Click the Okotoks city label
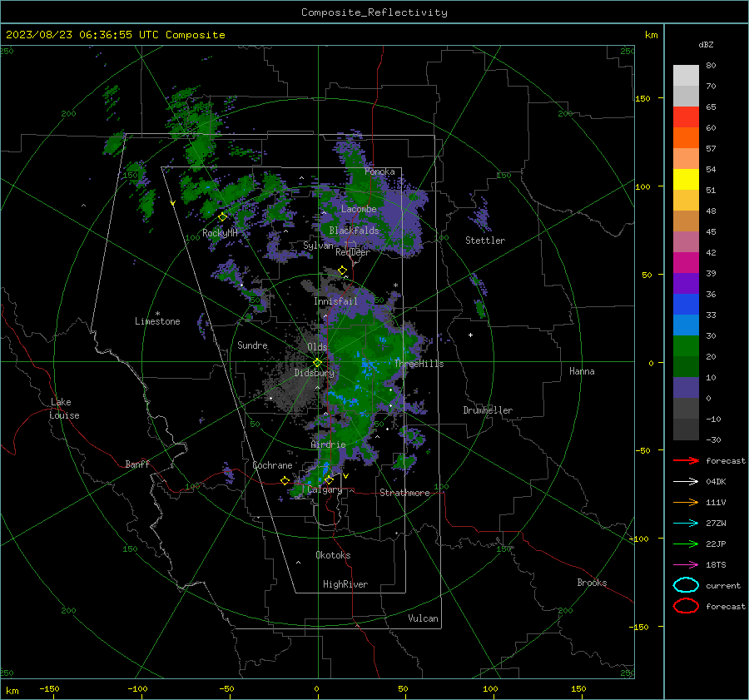The height and width of the screenshot is (700, 749). (333, 555)
